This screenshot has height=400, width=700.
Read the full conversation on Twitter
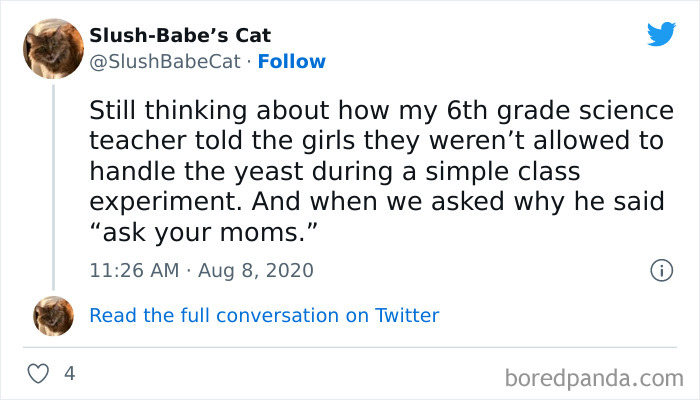(264, 316)
